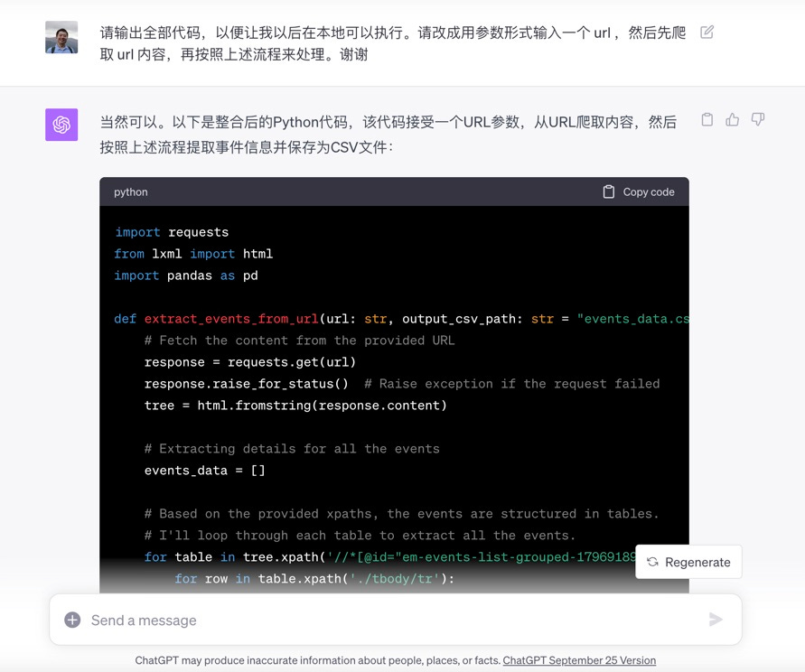Viewport: 805px width, 672px height.
Task: Click the refresh icon on the Regenerate button
Action: (655, 561)
